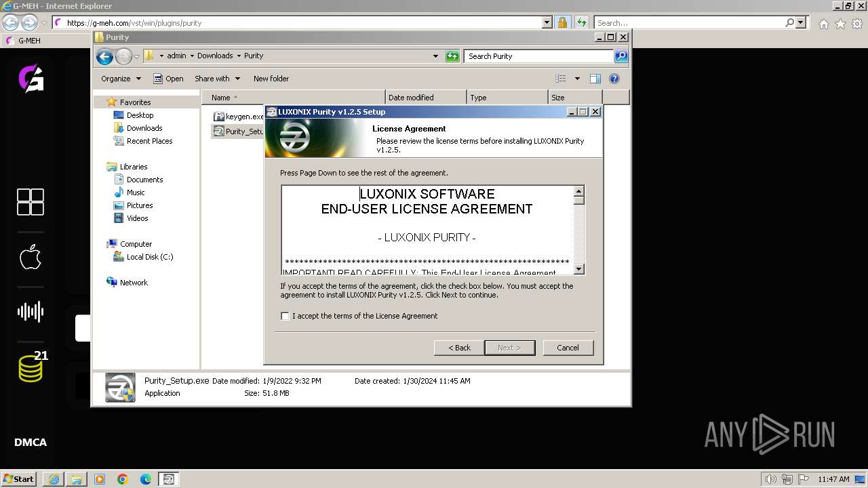Click Windows grid icon in website sidebar
Screen dimensions: 868x488
[31, 202]
